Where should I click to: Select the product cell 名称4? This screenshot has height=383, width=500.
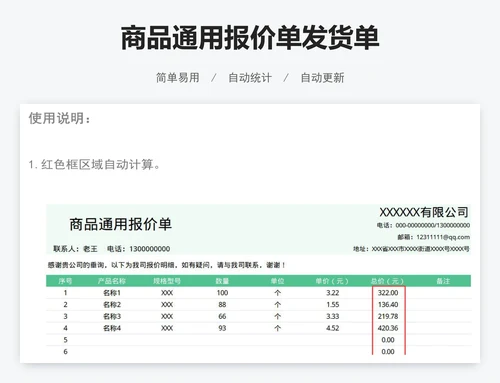pyautogui.click(x=112, y=328)
